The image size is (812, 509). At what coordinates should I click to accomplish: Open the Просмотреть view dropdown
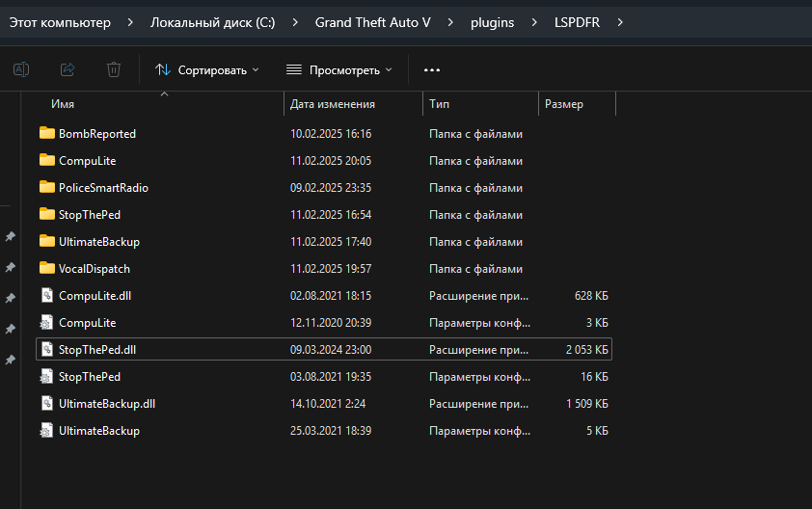tap(339, 70)
